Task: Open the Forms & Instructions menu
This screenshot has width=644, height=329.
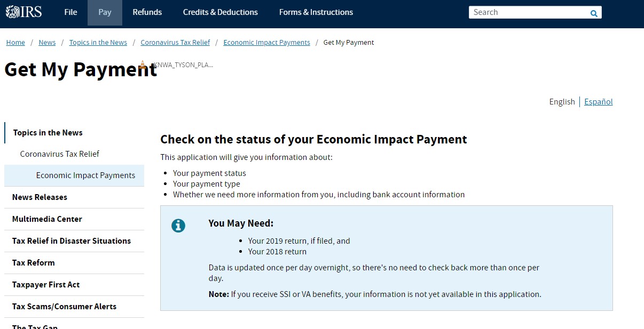Action: point(316,12)
